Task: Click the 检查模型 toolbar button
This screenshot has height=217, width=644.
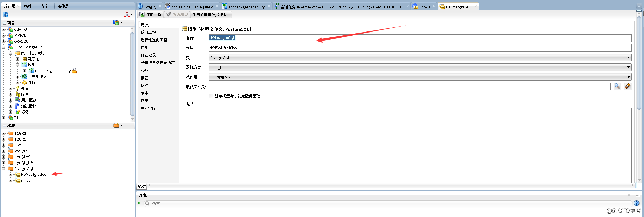Action: (177, 15)
